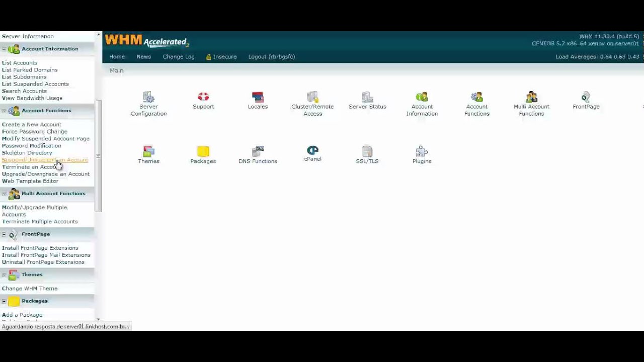The width and height of the screenshot is (644, 362).
Task: Open the Account Functions icon in main panel
Action: click(476, 97)
